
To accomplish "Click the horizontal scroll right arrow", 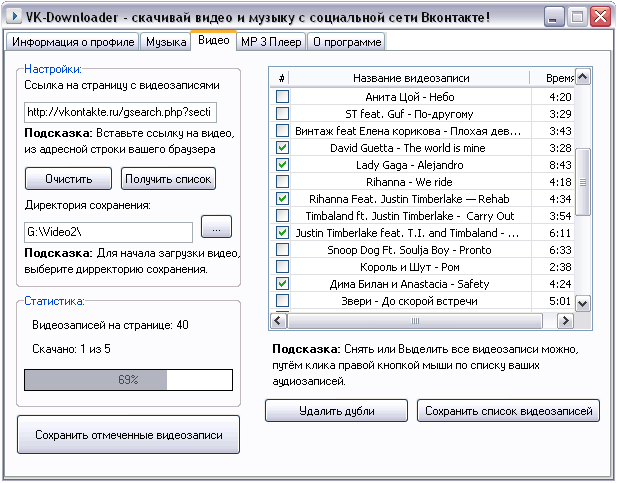I will 565,320.
